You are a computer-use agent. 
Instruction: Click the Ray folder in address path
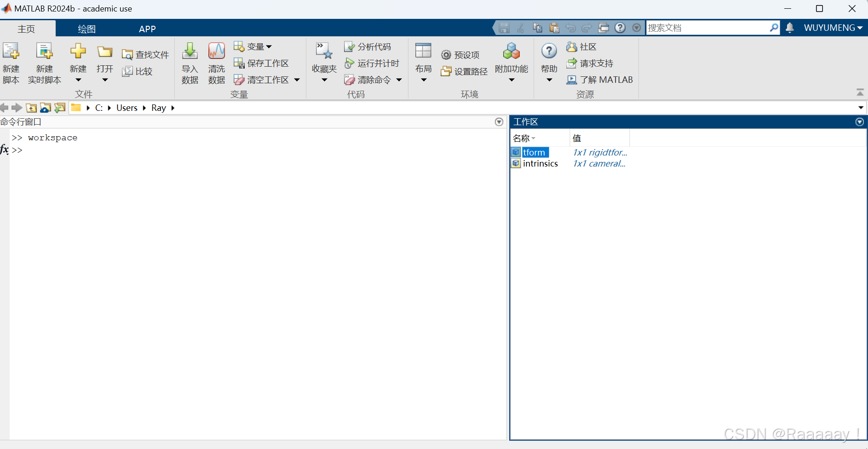click(x=159, y=108)
